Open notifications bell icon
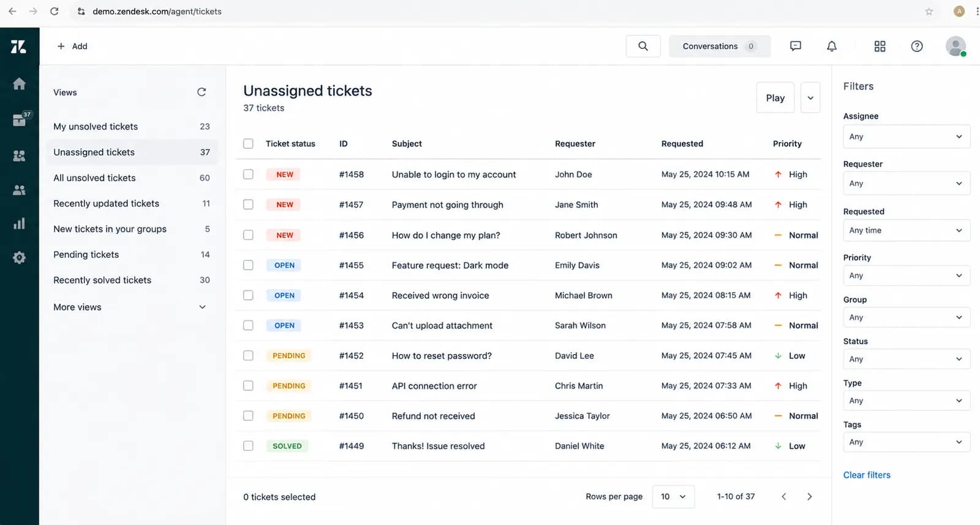 point(832,46)
